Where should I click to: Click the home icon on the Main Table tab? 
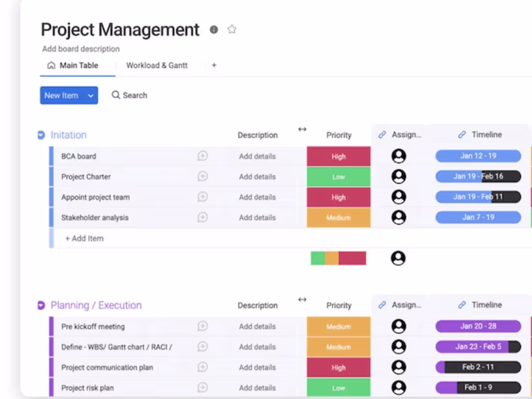[x=51, y=65]
